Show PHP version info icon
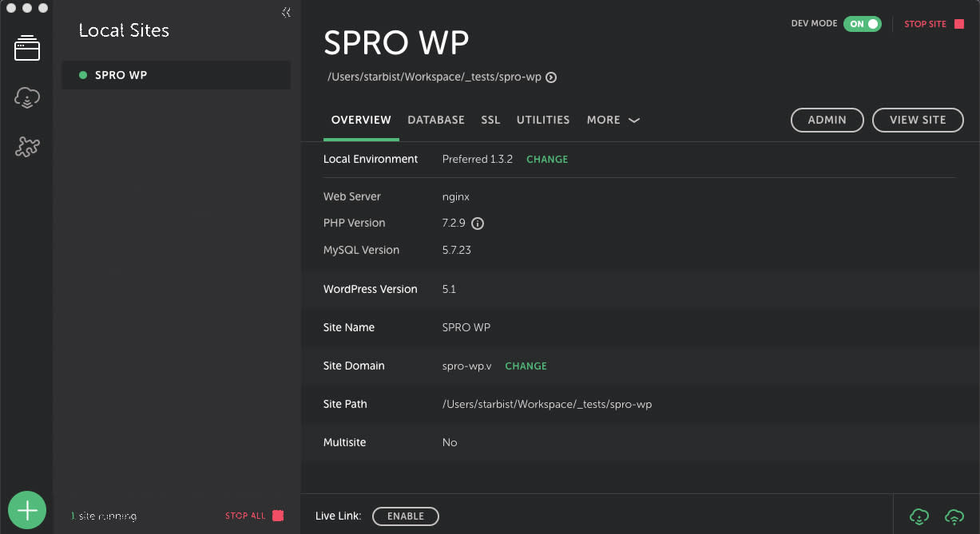The image size is (980, 534). tap(478, 223)
